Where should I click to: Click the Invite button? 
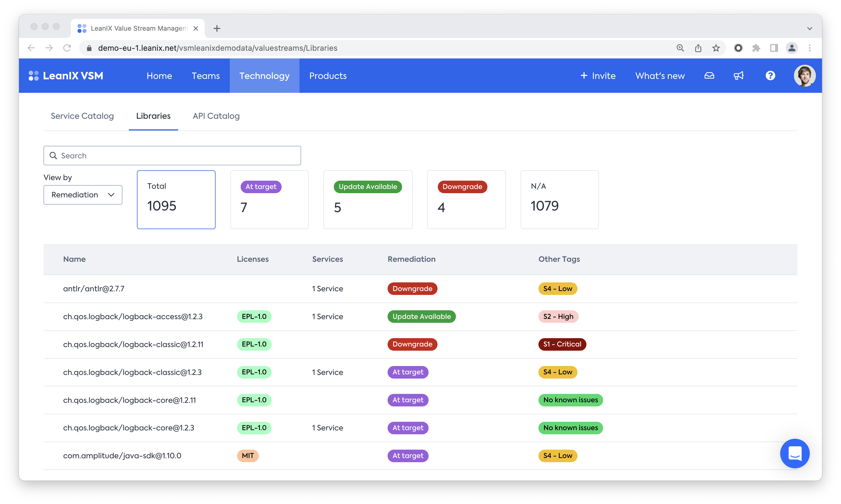click(x=598, y=76)
